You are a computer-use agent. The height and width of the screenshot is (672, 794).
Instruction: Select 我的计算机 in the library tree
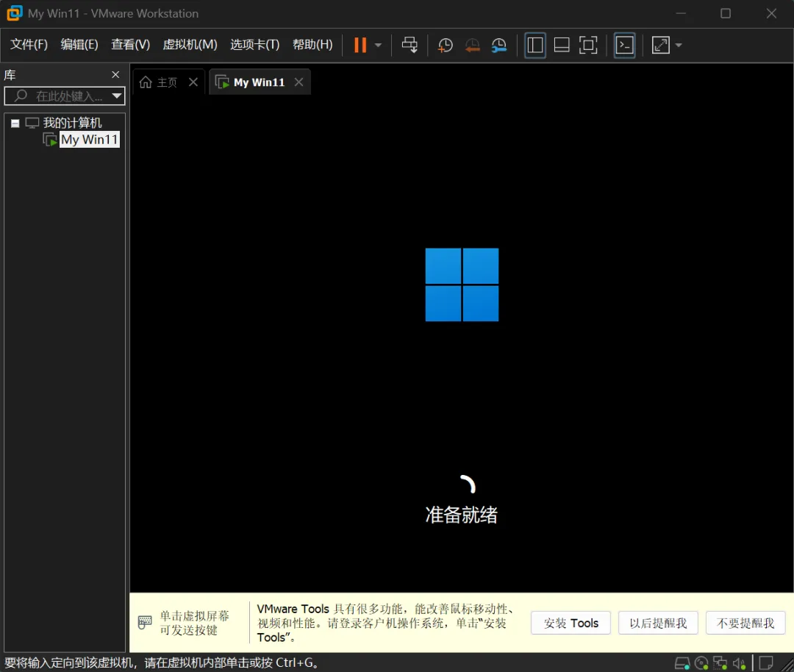click(x=72, y=123)
